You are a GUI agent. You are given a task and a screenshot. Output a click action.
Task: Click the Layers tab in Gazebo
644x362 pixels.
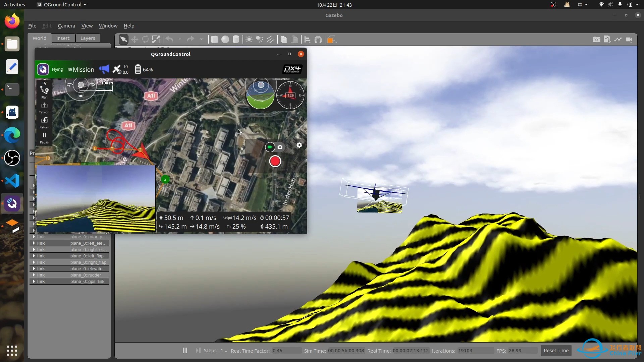click(x=88, y=38)
